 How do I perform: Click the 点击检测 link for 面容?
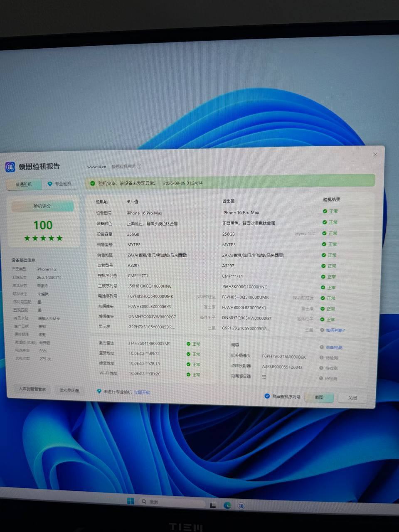[x=334, y=347]
